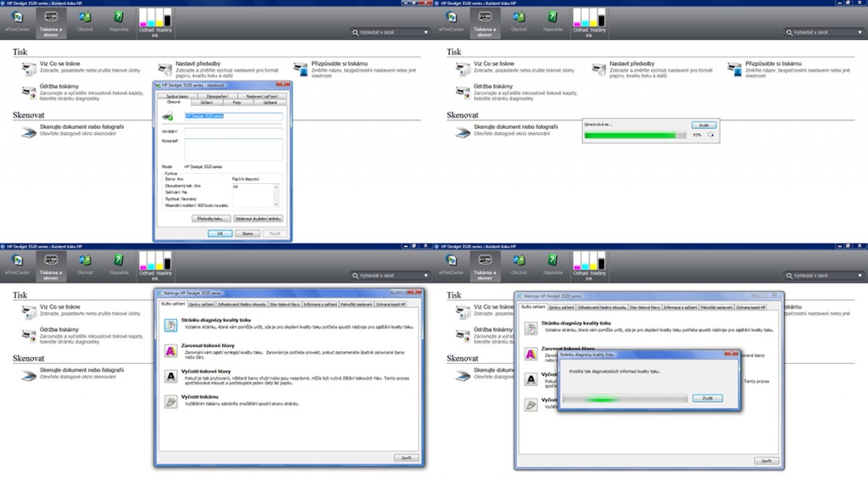Open Obchod icon in window with vlastnosti dialog
This screenshot has width=868, height=481.
[x=85, y=21]
